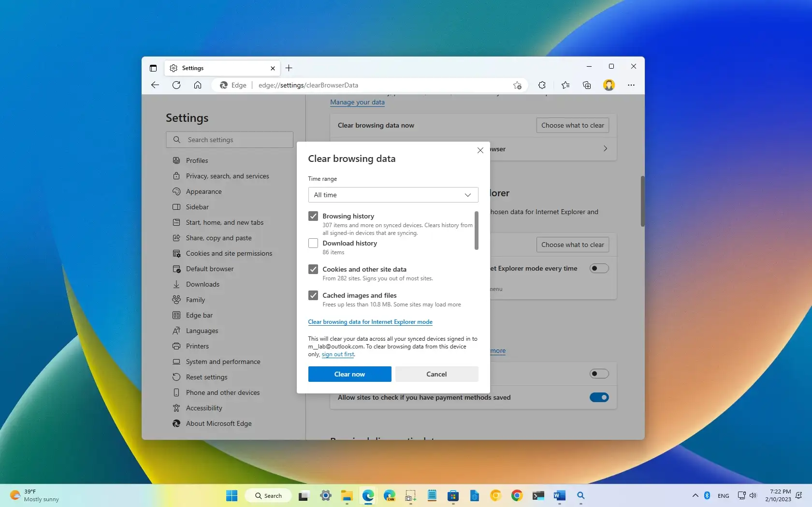Open the clock and date flyout

pyautogui.click(x=778, y=495)
